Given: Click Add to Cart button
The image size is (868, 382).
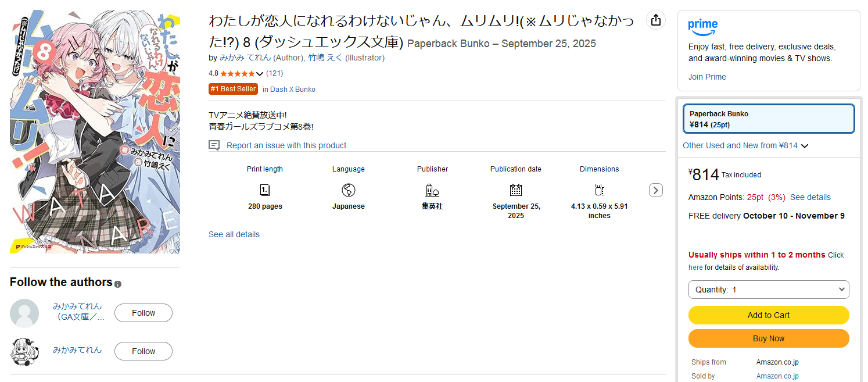Looking at the screenshot, I should pyautogui.click(x=769, y=315).
